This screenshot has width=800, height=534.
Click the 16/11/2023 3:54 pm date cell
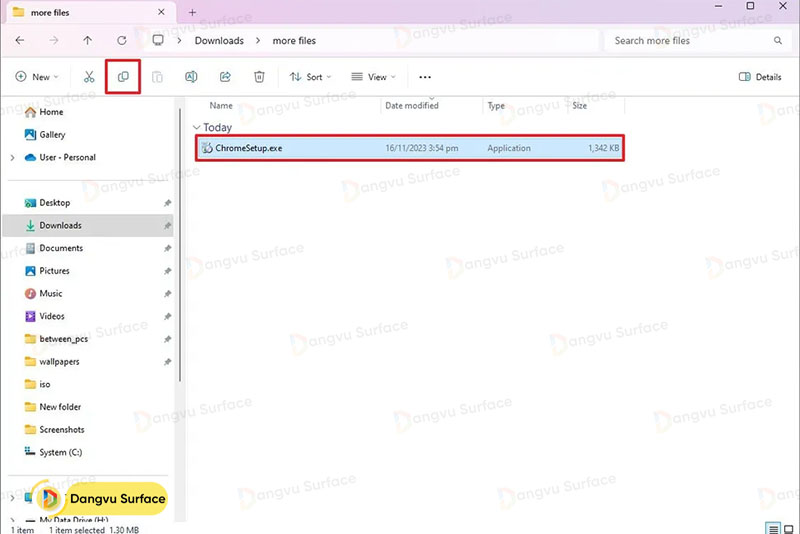pyautogui.click(x=421, y=148)
